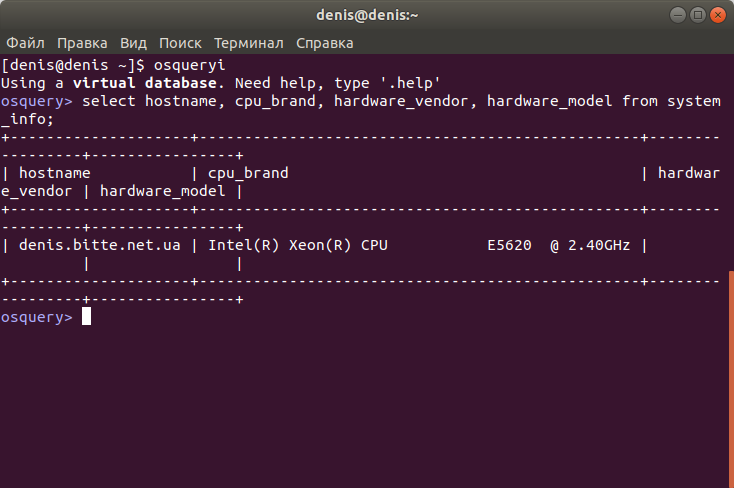Open the Вид menu

(133, 43)
